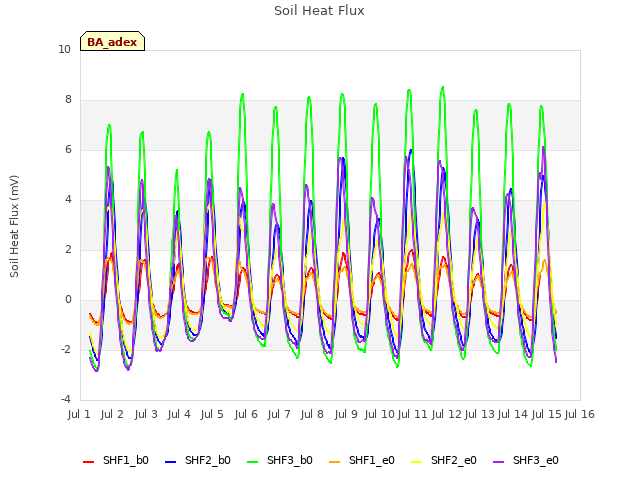Click the Jul 9 x-axis label
Screen dimensions: 640x480
click(x=346, y=414)
